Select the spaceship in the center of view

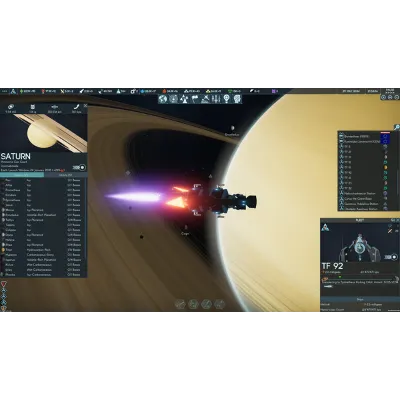click(x=213, y=200)
